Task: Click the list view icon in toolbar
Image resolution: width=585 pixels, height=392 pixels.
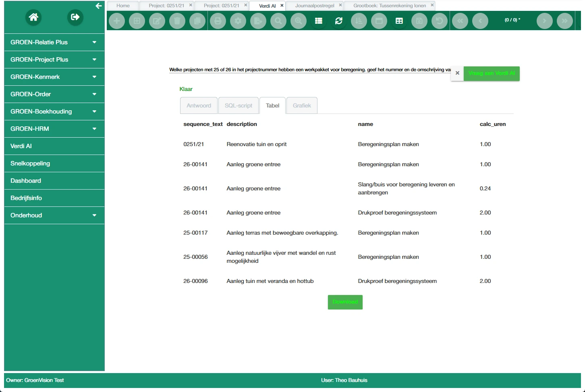Action: tap(318, 21)
